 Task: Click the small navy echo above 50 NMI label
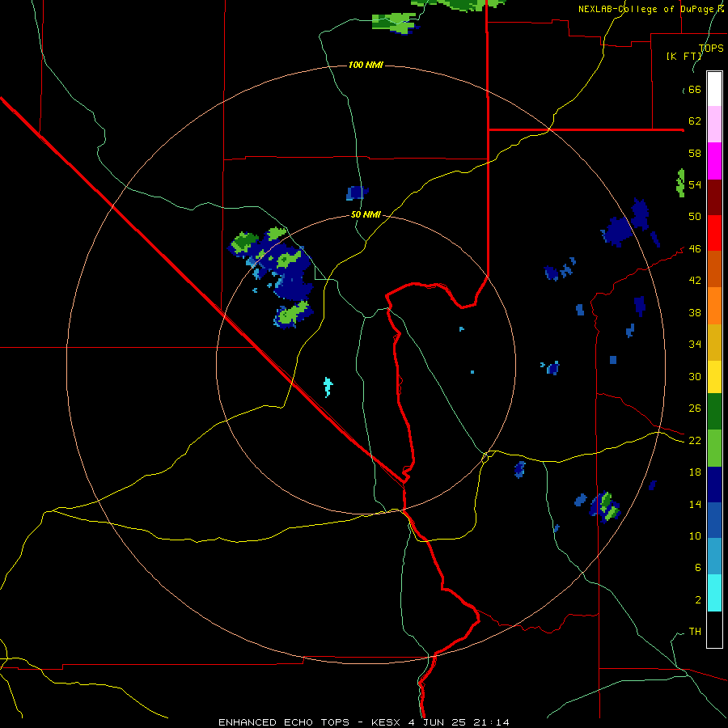tap(357, 193)
